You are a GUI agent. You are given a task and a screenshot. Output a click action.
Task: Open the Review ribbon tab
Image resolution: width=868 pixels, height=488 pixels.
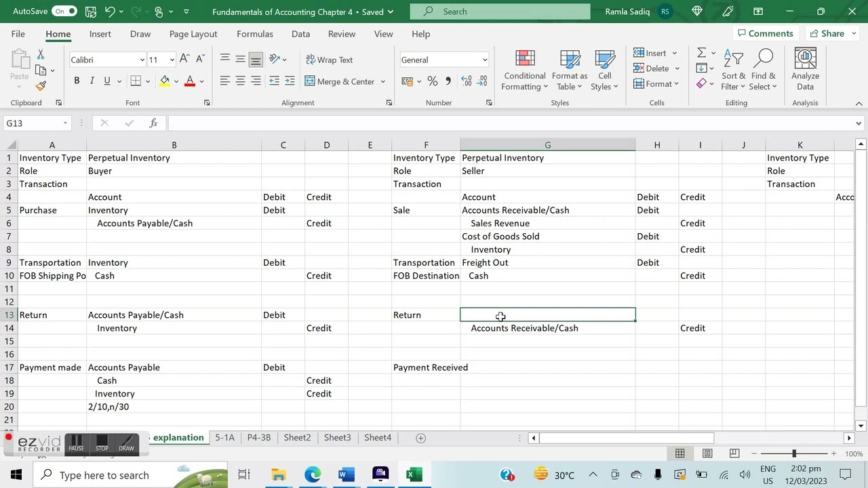tap(342, 34)
